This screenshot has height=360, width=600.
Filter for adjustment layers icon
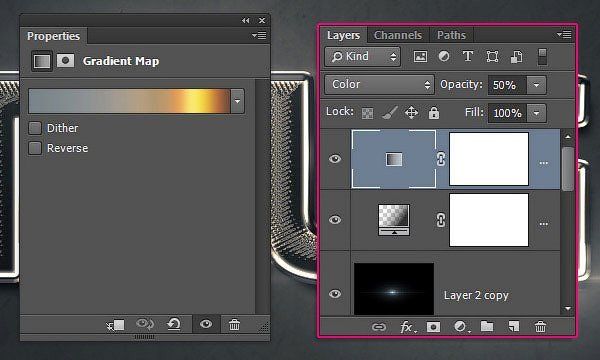444,57
